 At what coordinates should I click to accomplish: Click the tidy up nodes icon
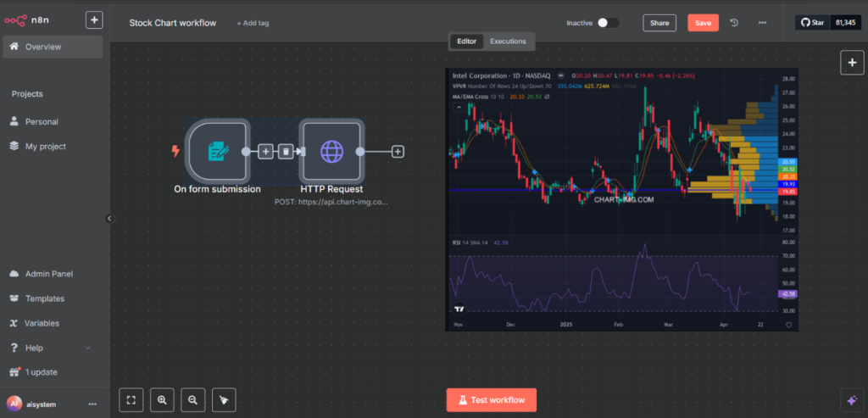point(224,399)
